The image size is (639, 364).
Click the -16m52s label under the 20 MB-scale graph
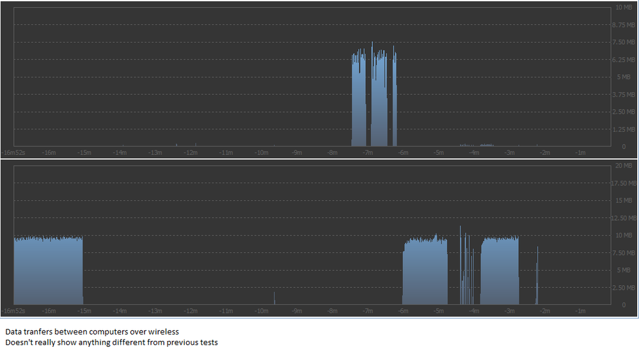pyautogui.click(x=13, y=311)
